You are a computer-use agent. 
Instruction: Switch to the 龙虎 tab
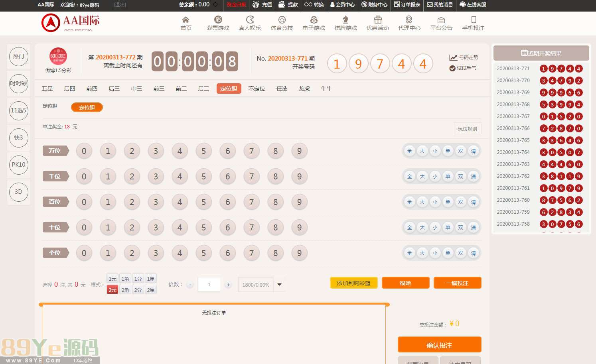coord(304,89)
